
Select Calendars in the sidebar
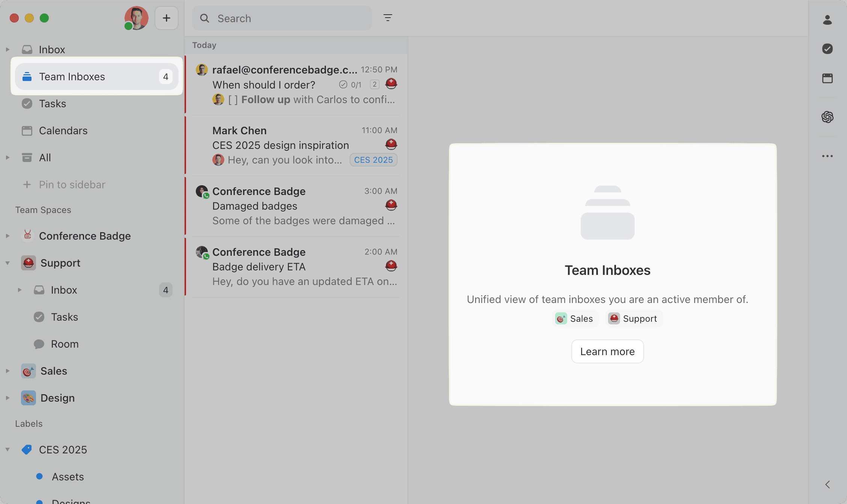click(x=63, y=130)
